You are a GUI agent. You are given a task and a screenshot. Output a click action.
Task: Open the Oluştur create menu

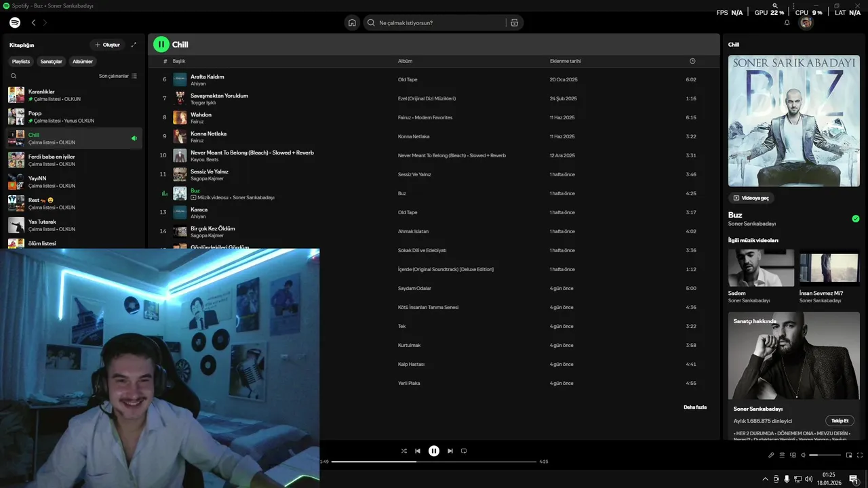pyautogui.click(x=107, y=45)
